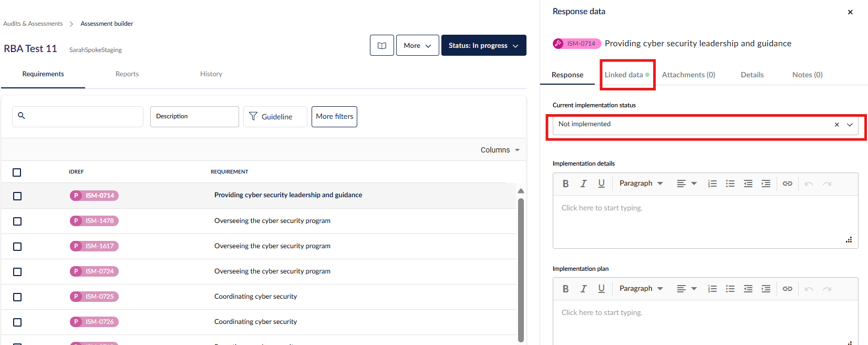Switch to the History tab
This screenshot has height=345, width=868.
point(211,74)
